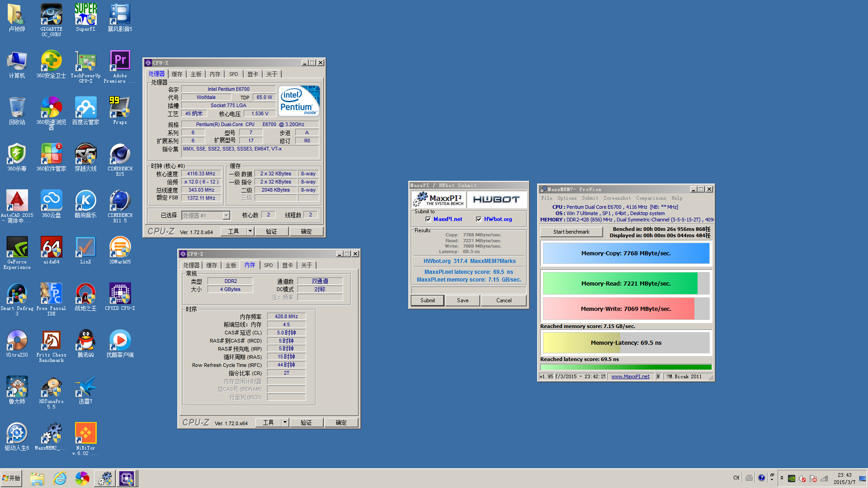Launch Tencent QQ penguin icon

point(85,343)
